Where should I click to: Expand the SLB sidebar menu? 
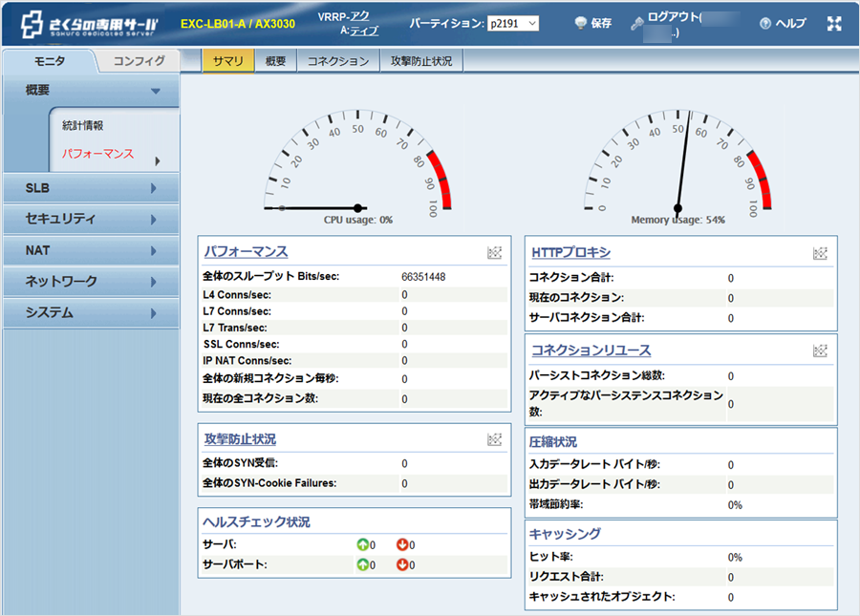click(91, 188)
